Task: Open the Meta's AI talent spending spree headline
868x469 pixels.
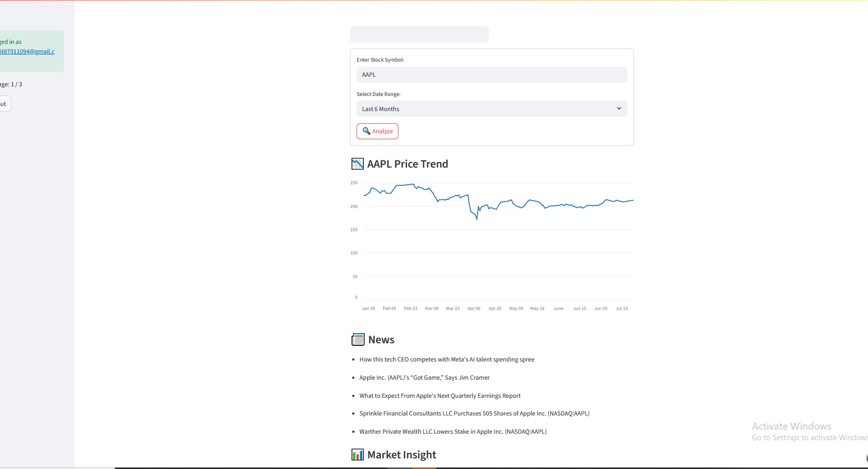Action: (447, 359)
